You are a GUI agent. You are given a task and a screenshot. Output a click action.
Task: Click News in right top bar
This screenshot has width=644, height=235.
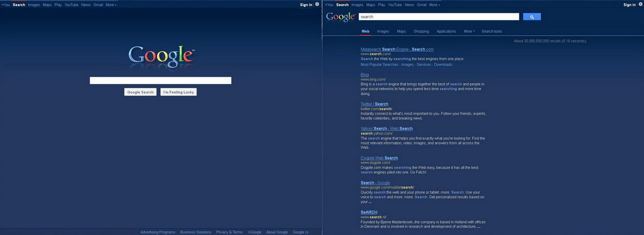tap(409, 5)
